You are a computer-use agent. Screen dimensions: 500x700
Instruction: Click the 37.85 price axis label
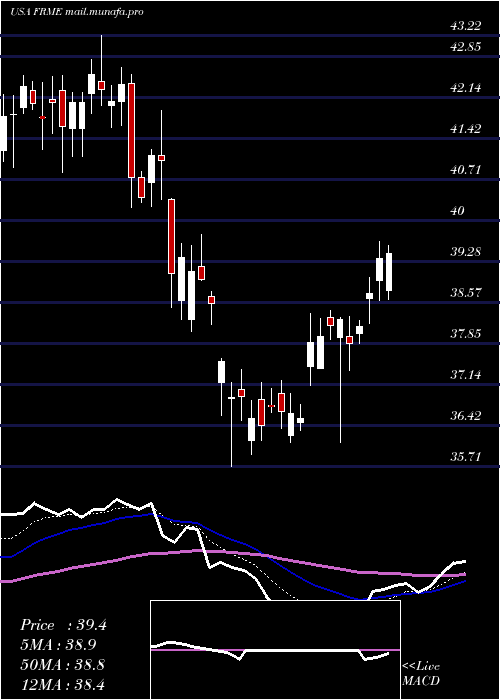[x=466, y=333]
